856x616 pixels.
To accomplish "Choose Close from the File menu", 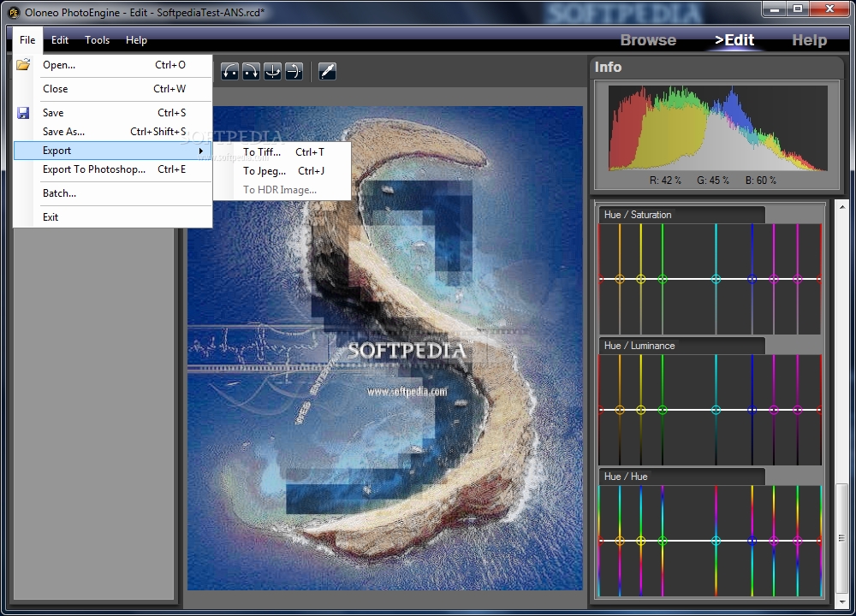I will click(x=112, y=89).
